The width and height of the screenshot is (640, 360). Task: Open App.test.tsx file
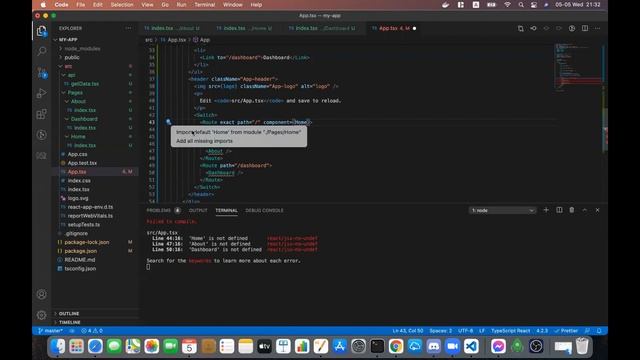pyautogui.click(x=82, y=163)
